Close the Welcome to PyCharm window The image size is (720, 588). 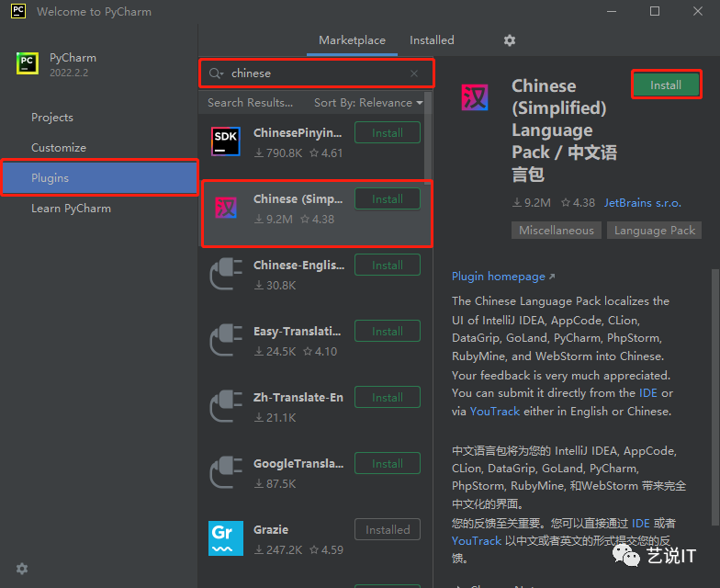tap(698, 11)
